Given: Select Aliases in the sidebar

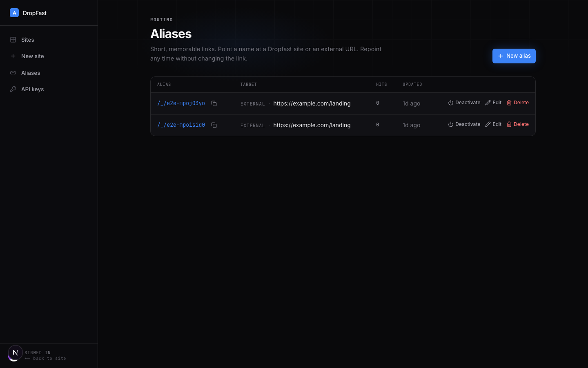Looking at the screenshot, I should 49,73.
